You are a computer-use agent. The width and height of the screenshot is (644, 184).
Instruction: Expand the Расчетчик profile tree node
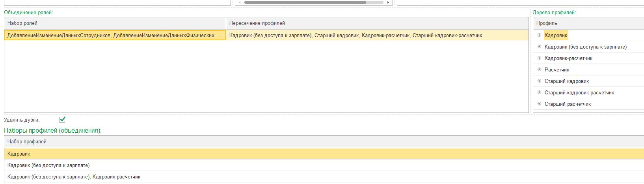(x=539, y=69)
